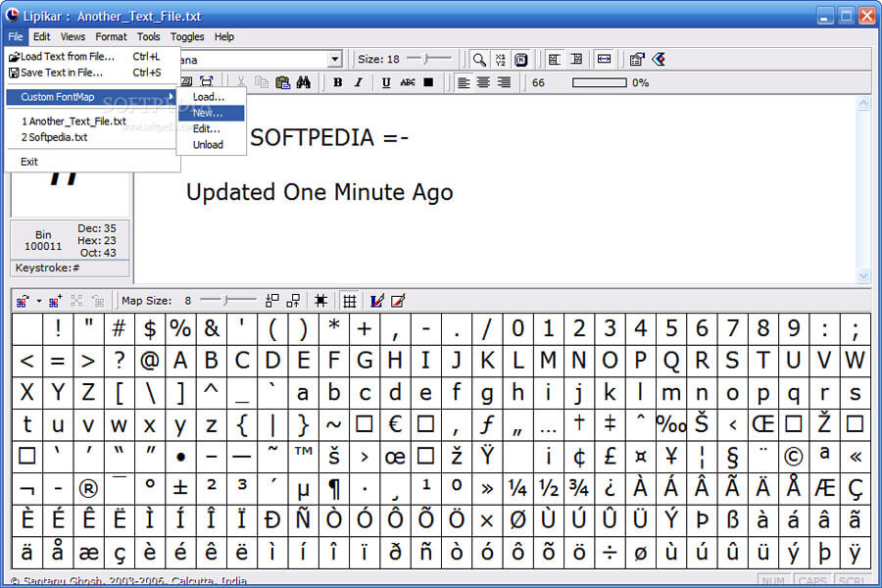Choose Unload in the FontMap submenu
This screenshot has height=588, width=882.
[x=211, y=145]
